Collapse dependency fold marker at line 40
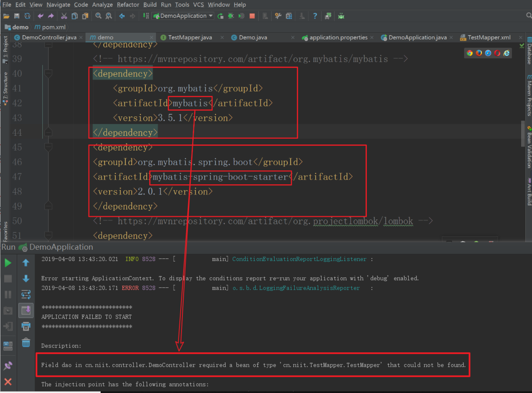This screenshot has width=532, height=393. click(x=48, y=74)
